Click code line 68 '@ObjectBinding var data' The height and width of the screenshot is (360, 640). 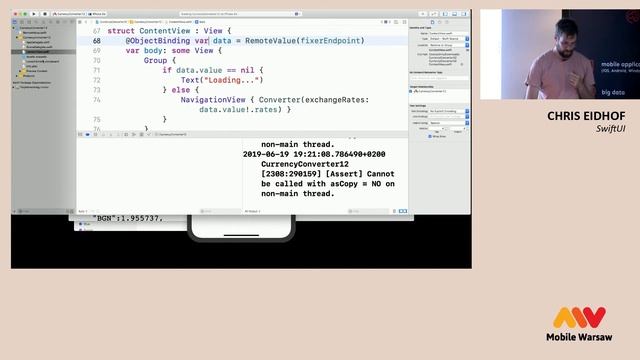[x=245, y=41]
